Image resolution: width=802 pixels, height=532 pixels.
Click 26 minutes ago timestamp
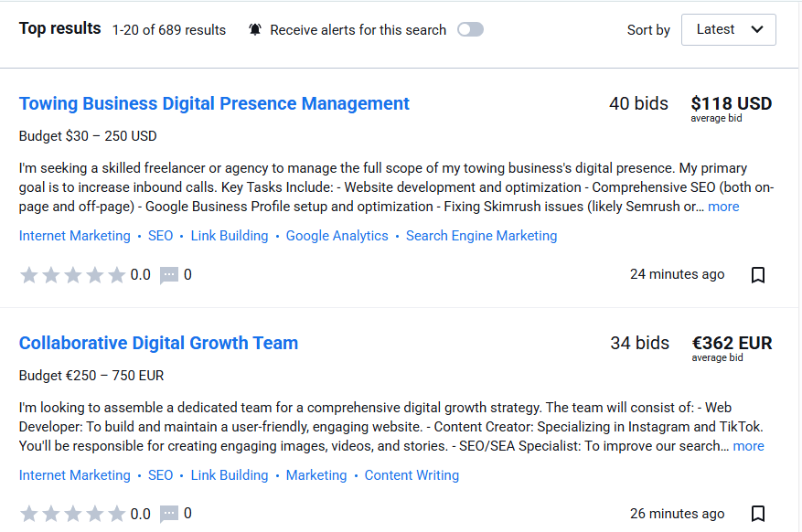pyautogui.click(x=678, y=514)
